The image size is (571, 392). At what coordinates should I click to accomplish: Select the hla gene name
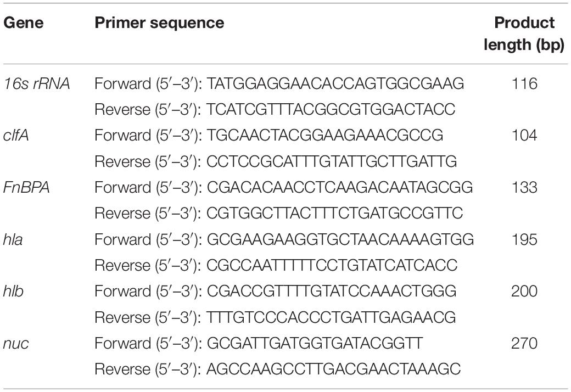pos(13,240)
